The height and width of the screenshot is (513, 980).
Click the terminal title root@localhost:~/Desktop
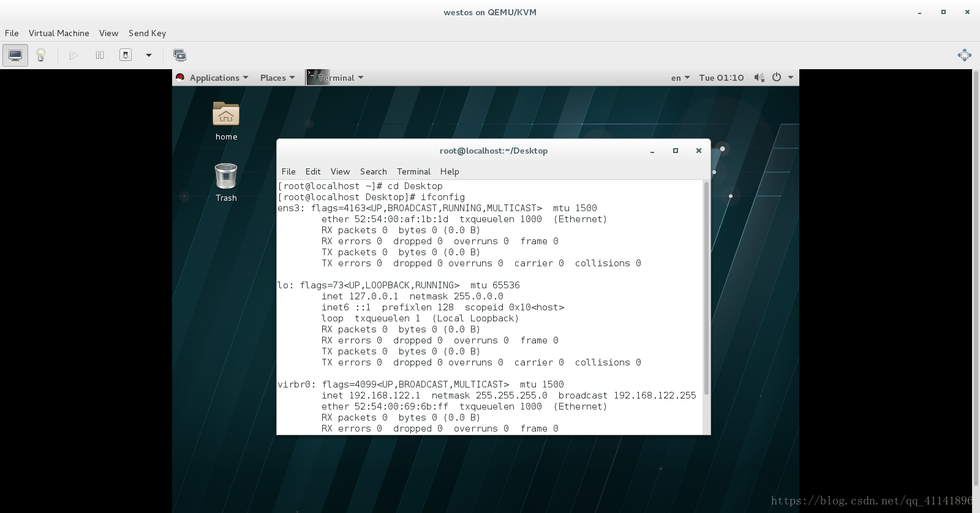494,151
